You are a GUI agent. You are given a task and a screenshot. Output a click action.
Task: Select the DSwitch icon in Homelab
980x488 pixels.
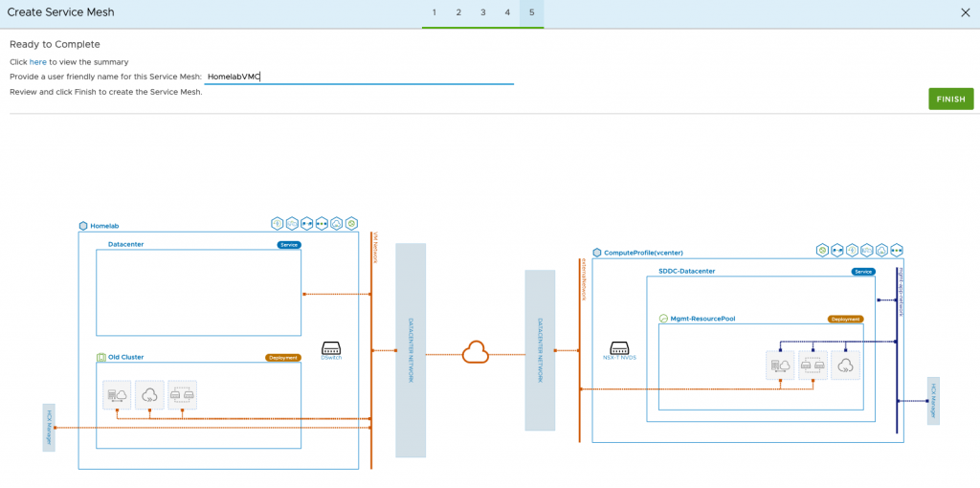(331, 348)
